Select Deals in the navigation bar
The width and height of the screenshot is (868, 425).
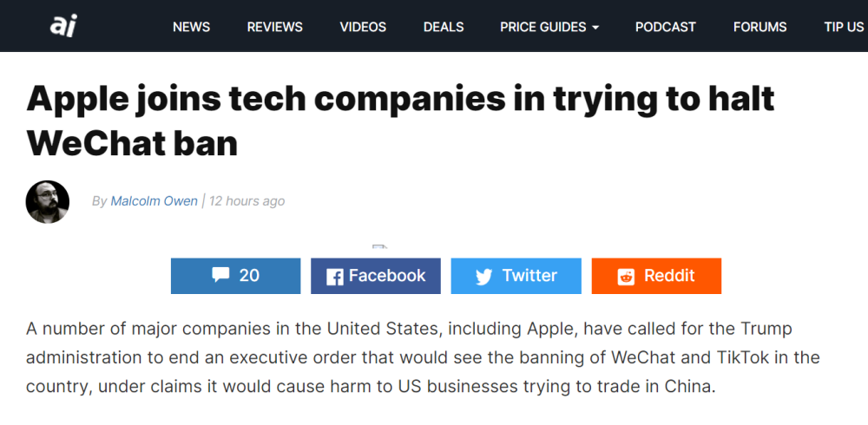pos(444,27)
